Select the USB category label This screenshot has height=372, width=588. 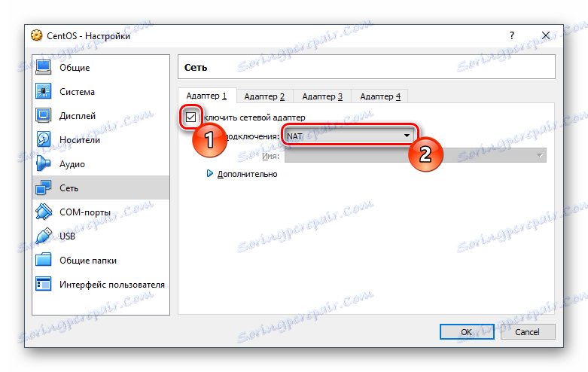(67, 236)
